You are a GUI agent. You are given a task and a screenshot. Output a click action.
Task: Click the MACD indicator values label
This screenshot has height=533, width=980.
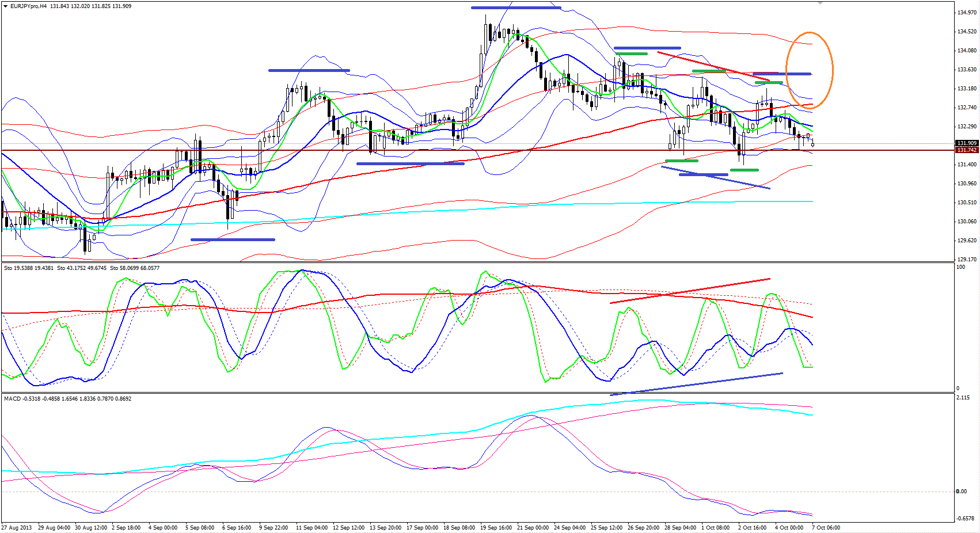click(67, 398)
